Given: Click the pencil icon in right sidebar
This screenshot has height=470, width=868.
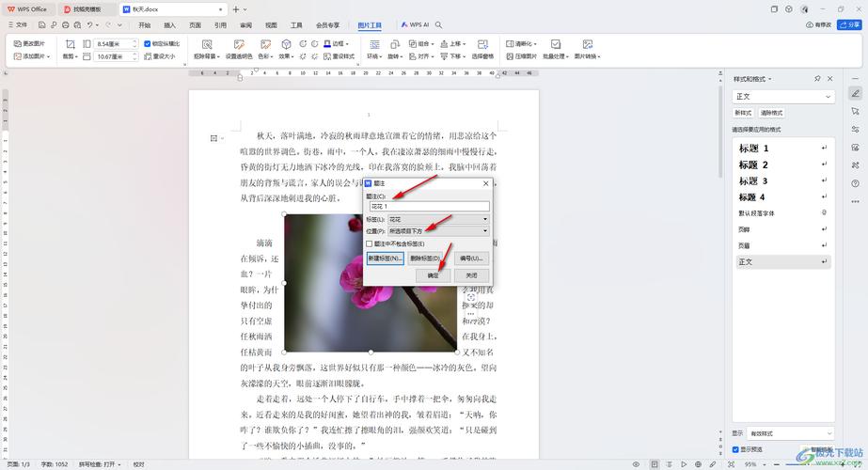Looking at the screenshot, I should click(x=855, y=94).
